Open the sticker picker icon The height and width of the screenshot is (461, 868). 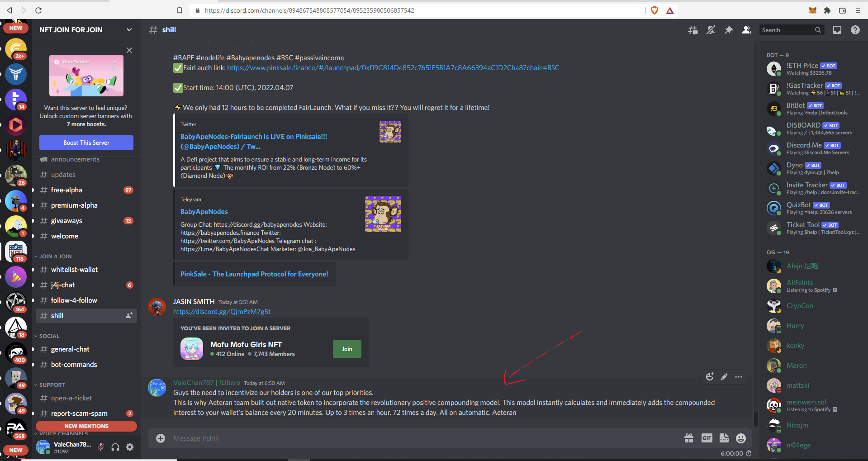coord(724,438)
